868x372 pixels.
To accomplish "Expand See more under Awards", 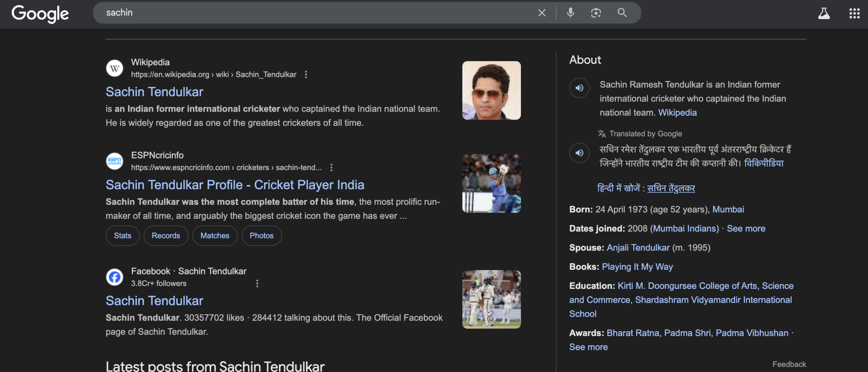I will click(588, 347).
